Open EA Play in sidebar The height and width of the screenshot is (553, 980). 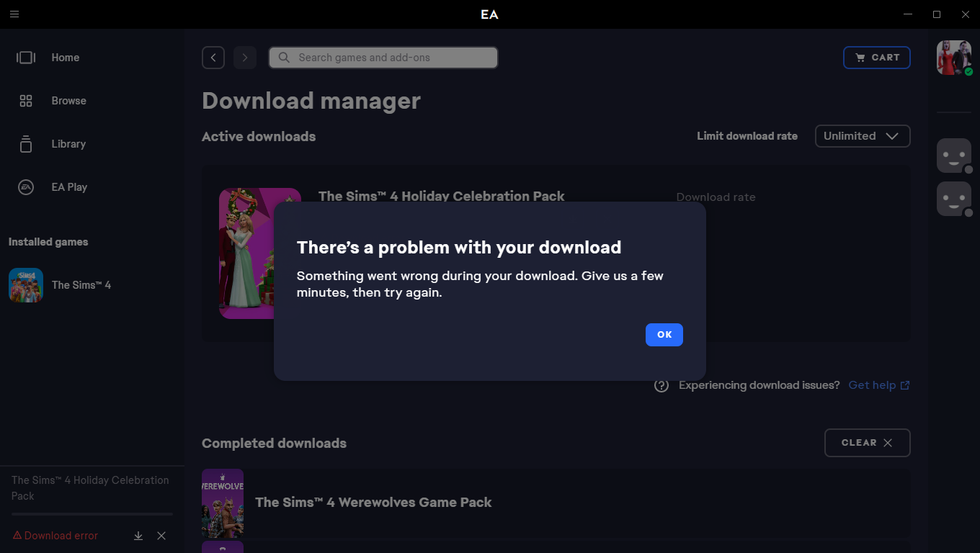coord(69,187)
